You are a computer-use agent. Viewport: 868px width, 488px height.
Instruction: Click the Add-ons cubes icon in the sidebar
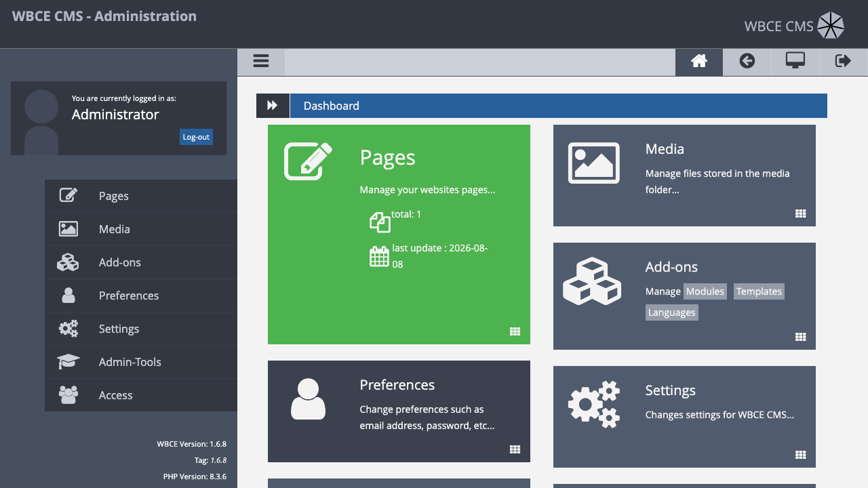68,262
